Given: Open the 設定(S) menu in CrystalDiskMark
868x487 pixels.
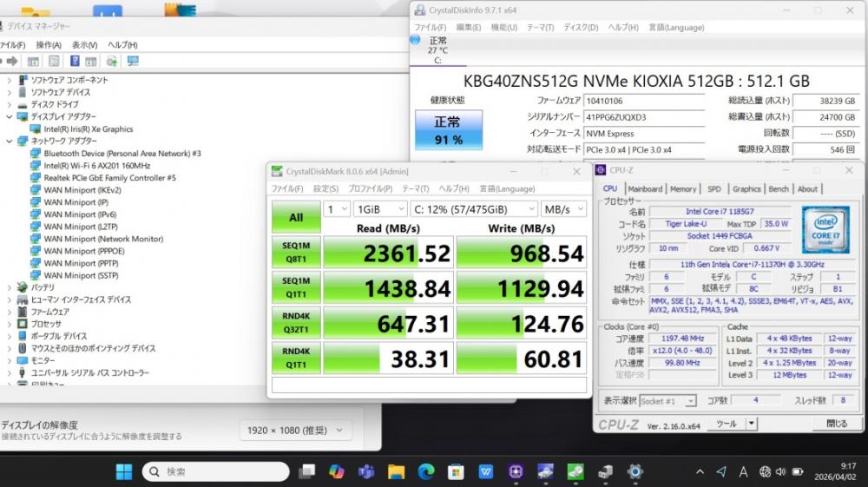Looking at the screenshot, I should click(x=325, y=188).
